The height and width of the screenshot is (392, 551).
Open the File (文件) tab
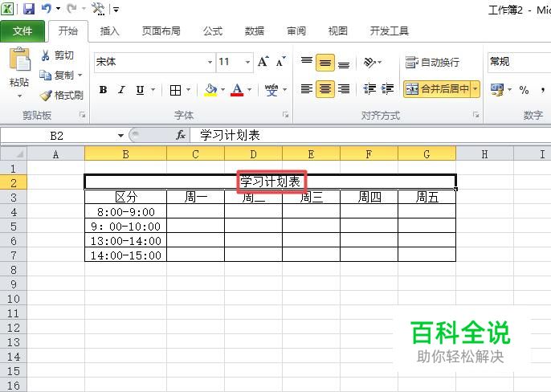[22, 31]
